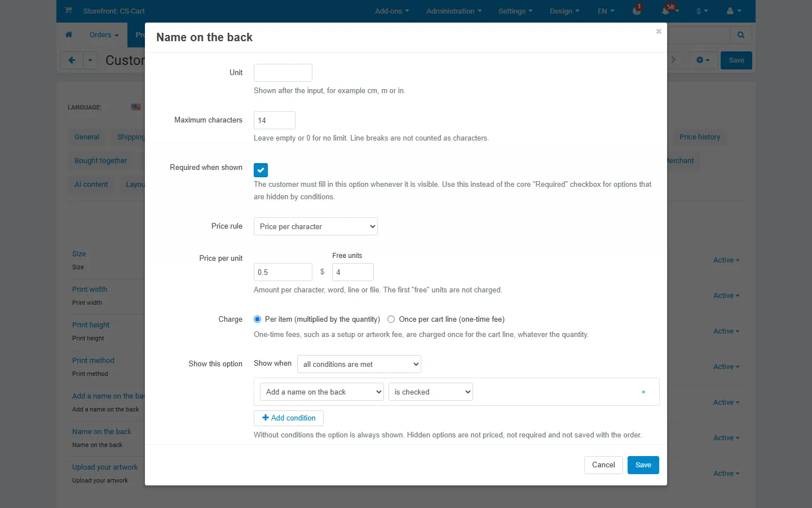Open the gear actions dropdown
The height and width of the screenshot is (508, 812).
(x=703, y=60)
